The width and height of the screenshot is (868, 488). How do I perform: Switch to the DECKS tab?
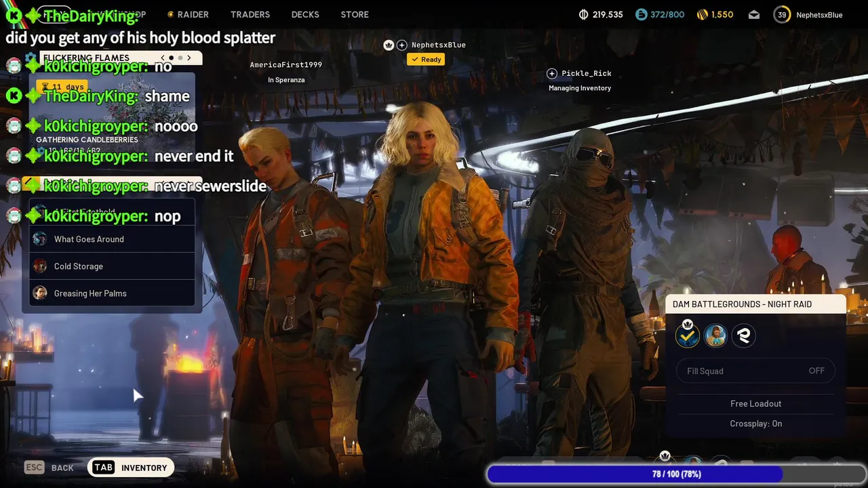(305, 14)
